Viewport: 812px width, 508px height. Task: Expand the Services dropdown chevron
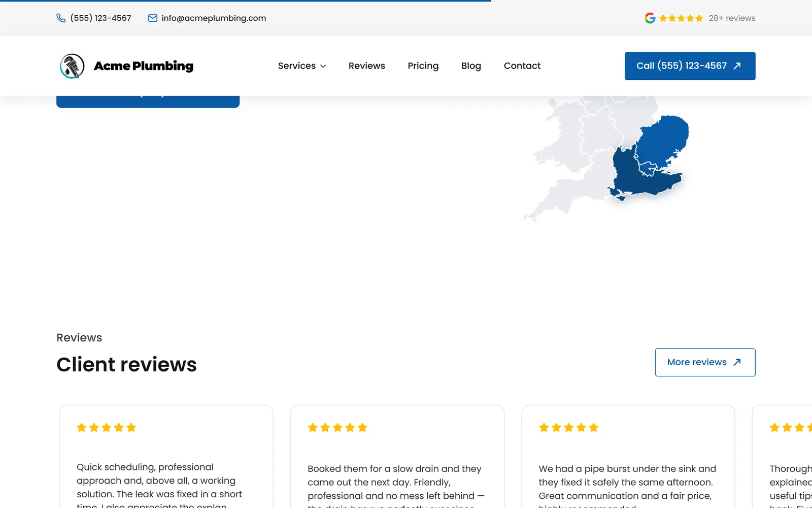pos(323,66)
